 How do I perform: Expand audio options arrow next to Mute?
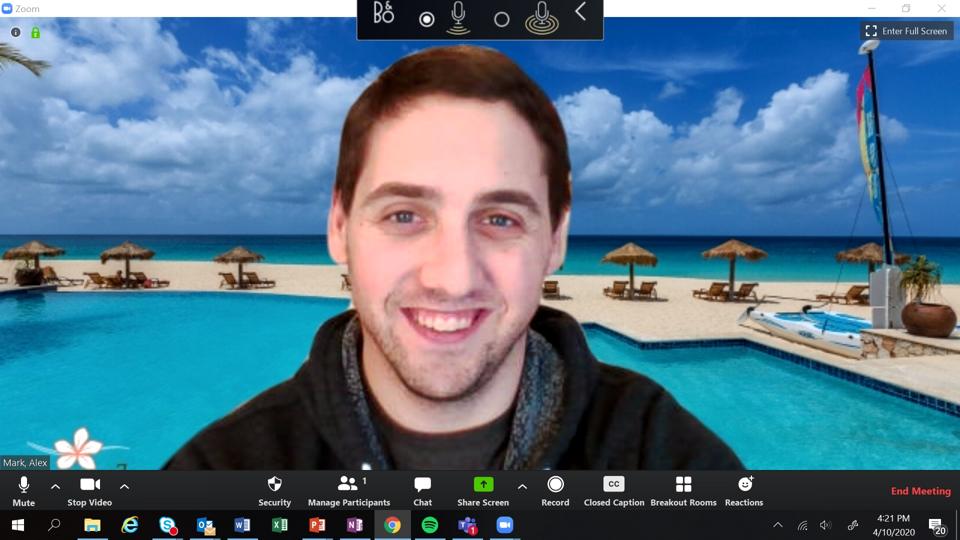tap(55, 487)
